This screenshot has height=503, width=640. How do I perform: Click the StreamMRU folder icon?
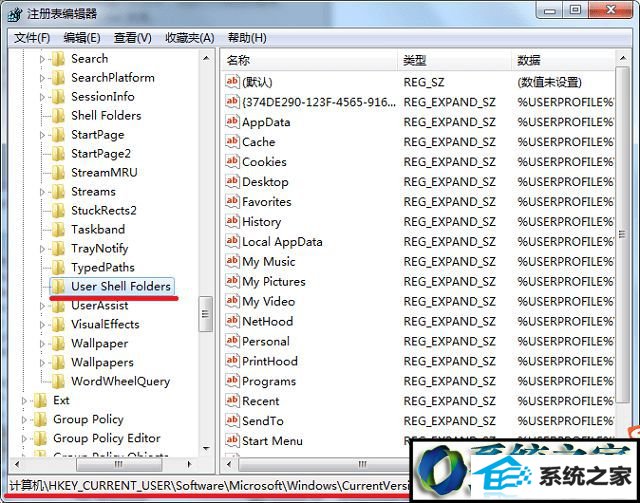pyautogui.click(x=58, y=173)
